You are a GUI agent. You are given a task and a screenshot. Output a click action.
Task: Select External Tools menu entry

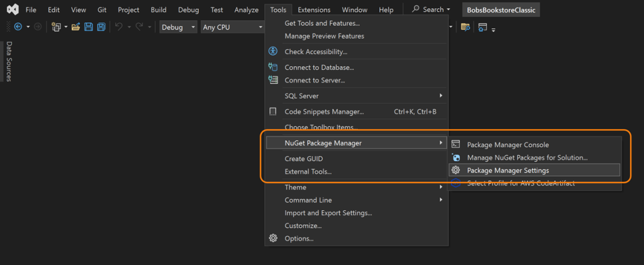tap(357, 172)
